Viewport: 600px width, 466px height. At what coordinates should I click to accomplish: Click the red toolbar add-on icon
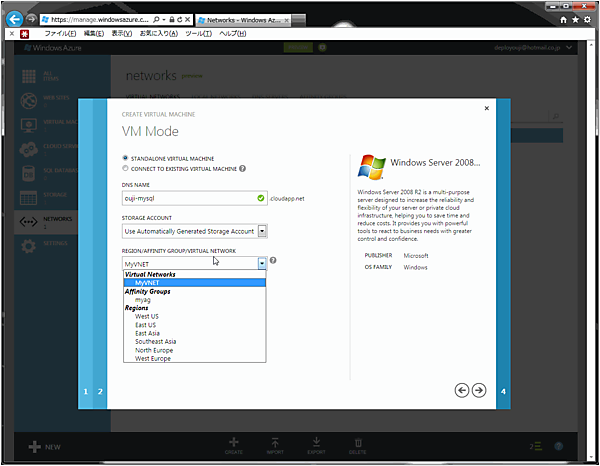24,34
